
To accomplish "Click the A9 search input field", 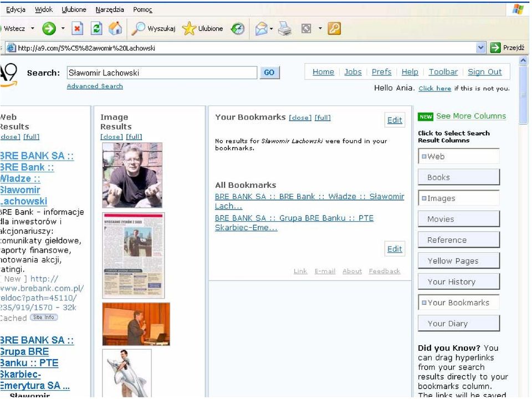I will [x=162, y=73].
